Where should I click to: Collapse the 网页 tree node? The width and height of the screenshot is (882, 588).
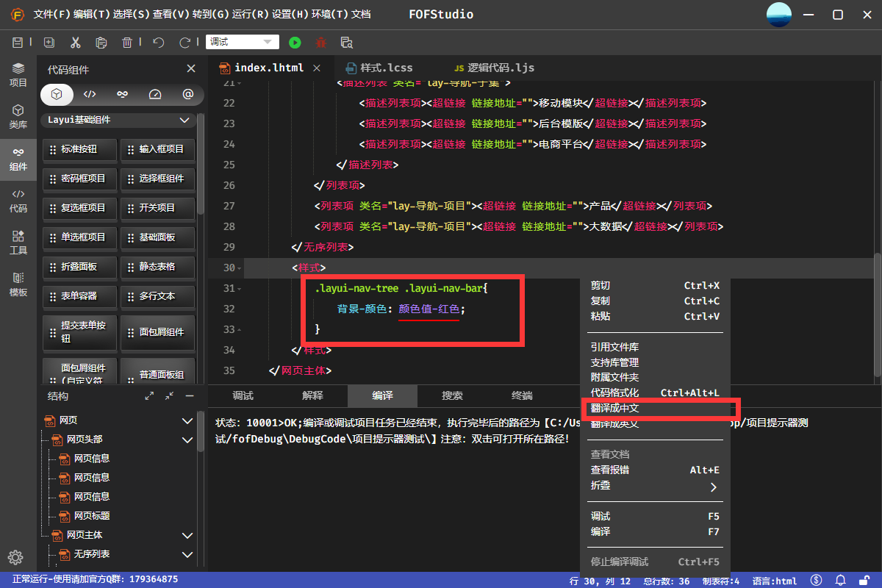coord(187,420)
